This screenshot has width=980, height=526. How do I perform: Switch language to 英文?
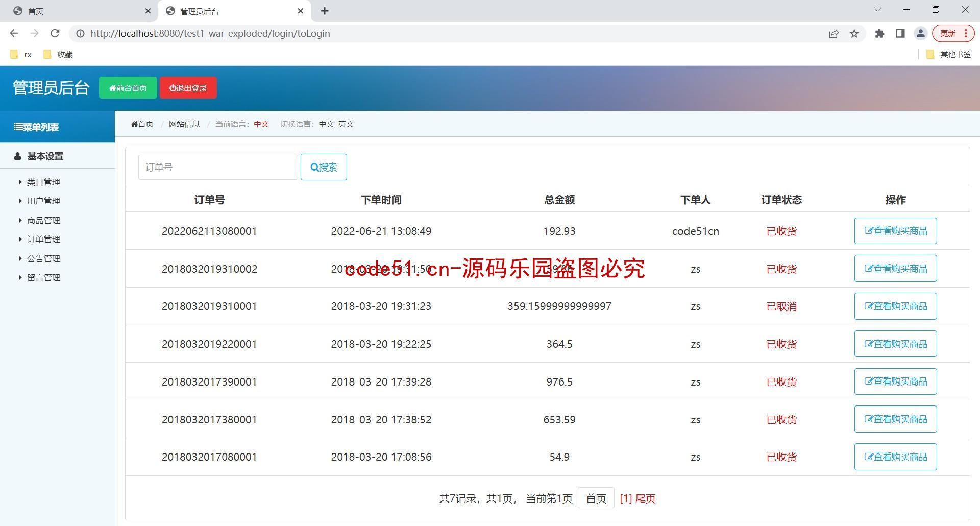coord(346,124)
